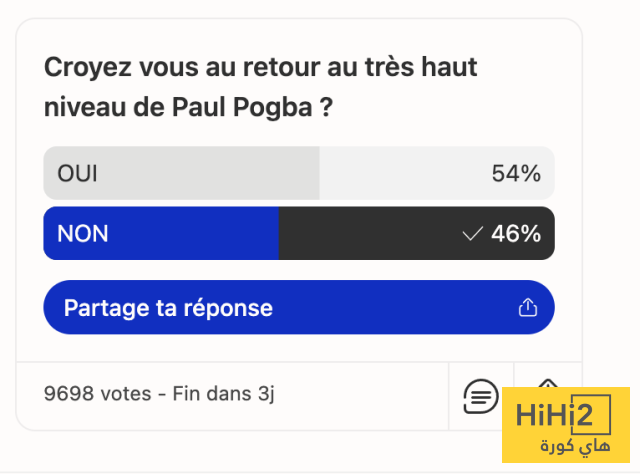Open the comments speech bubble icon
This screenshot has width=640, height=474.
point(481,395)
